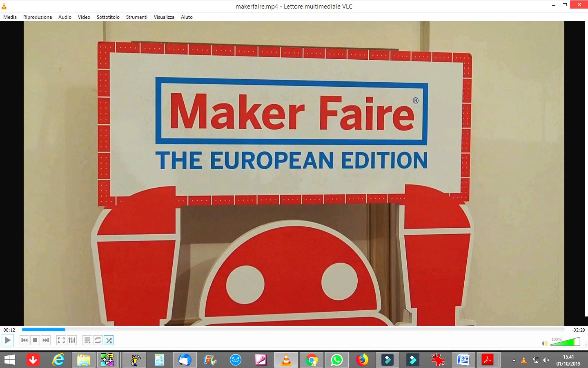Set volume on the volume slider
The image size is (588, 368).
click(565, 341)
